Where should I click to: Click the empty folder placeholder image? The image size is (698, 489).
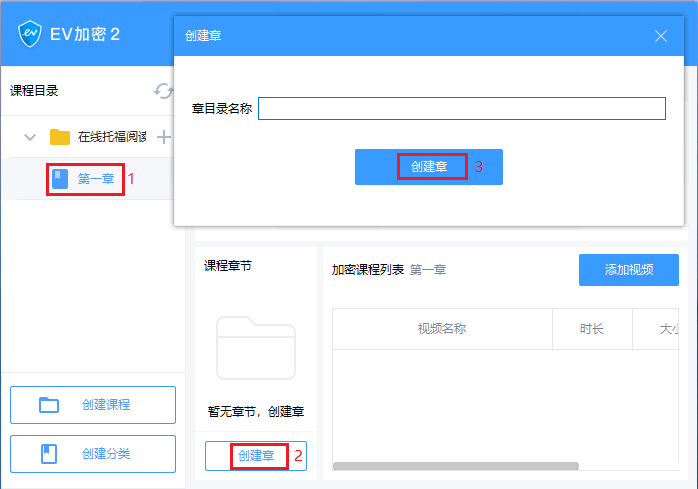point(256,348)
